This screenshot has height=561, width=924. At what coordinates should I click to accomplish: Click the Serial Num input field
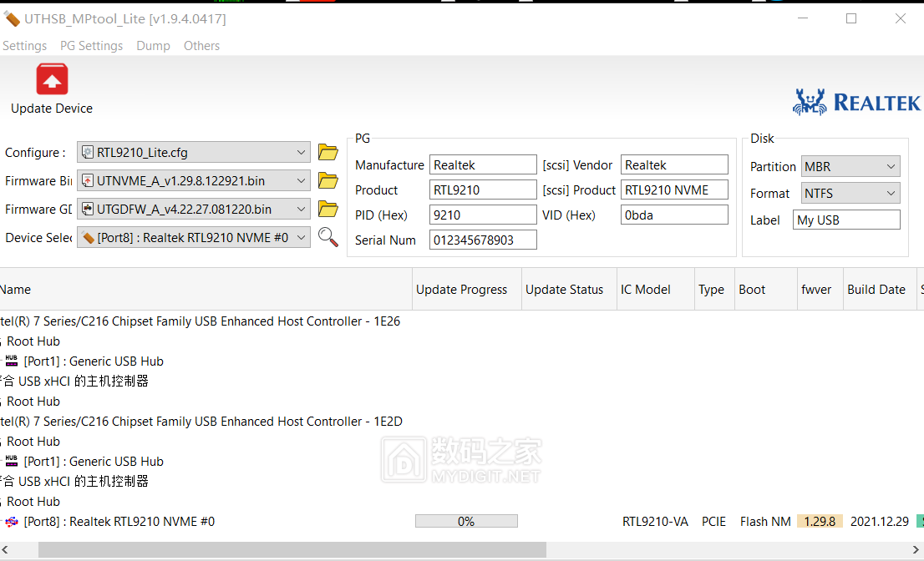(x=483, y=240)
